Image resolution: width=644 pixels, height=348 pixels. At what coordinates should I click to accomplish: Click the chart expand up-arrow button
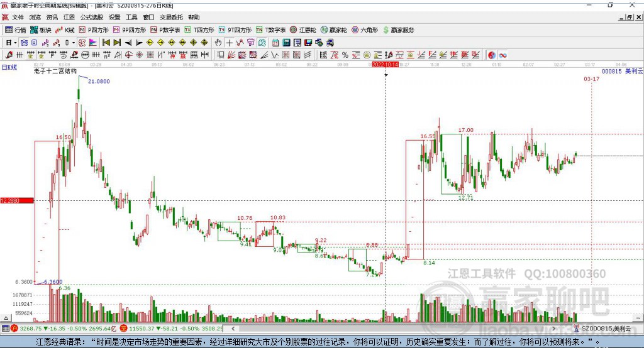[6, 318]
